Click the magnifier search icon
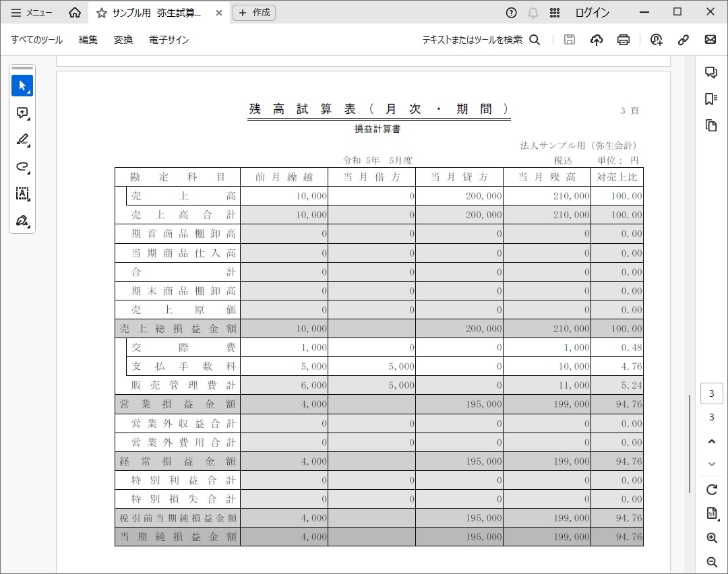Image resolution: width=728 pixels, height=574 pixels. [x=535, y=40]
